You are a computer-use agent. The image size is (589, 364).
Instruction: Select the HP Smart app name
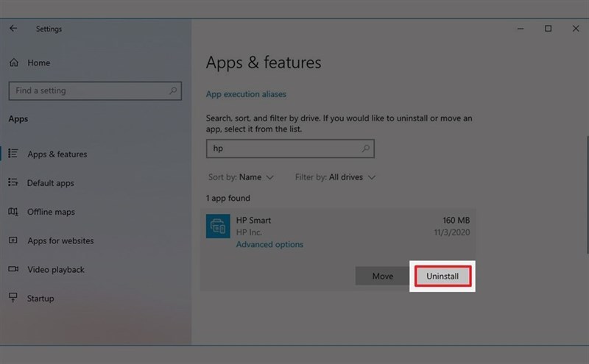(253, 221)
